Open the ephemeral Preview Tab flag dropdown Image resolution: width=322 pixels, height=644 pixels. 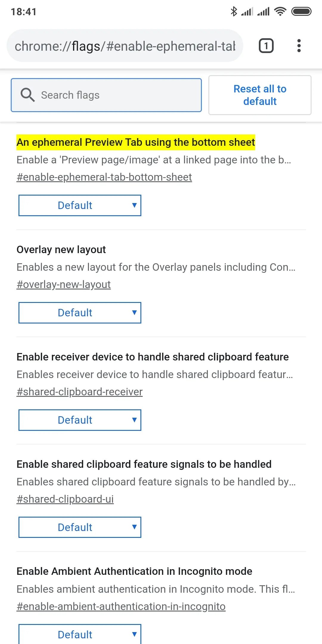coord(80,205)
